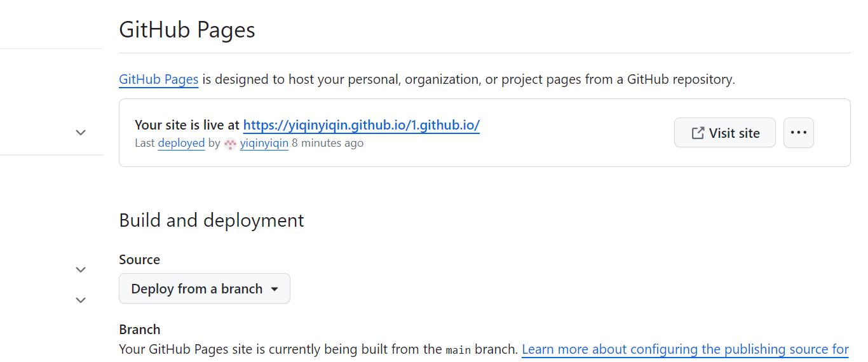Open the live site URL yiqinyiqin.github.io/1.github.io
The height and width of the screenshot is (362, 868).
point(362,125)
